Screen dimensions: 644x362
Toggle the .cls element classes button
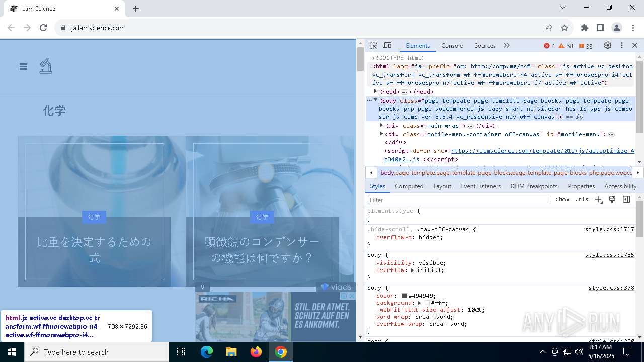pos(582,200)
